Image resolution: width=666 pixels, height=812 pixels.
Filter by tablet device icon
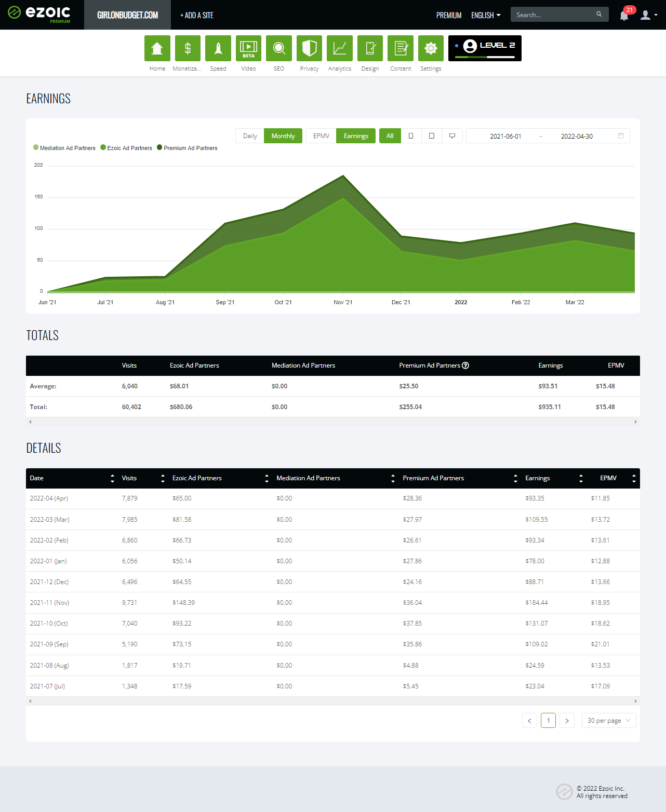pos(432,136)
